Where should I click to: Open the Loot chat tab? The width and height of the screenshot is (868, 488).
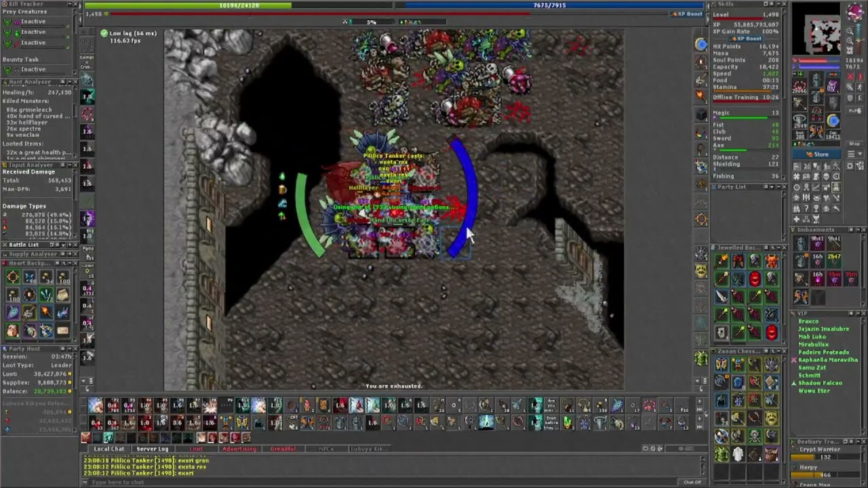(x=196, y=449)
